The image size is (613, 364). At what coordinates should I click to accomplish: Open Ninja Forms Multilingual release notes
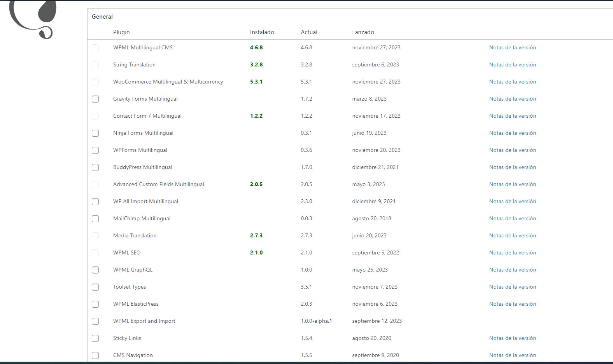tap(513, 133)
